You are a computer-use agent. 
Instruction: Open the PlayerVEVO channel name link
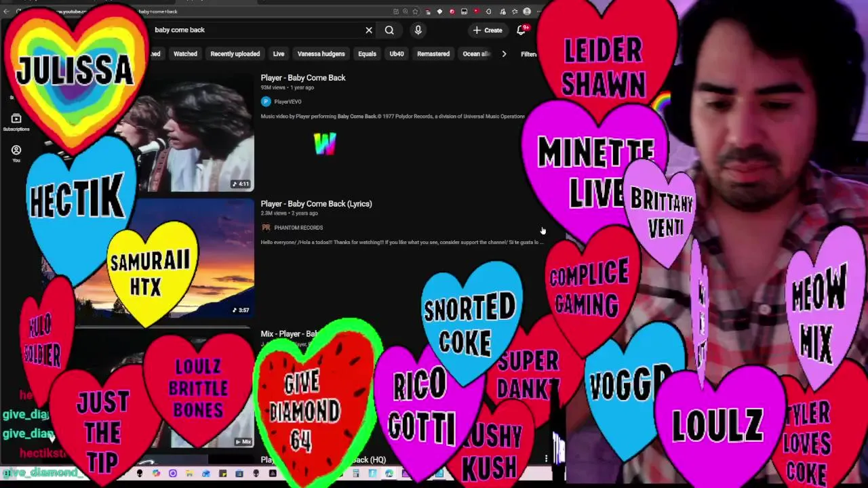pyautogui.click(x=288, y=102)
